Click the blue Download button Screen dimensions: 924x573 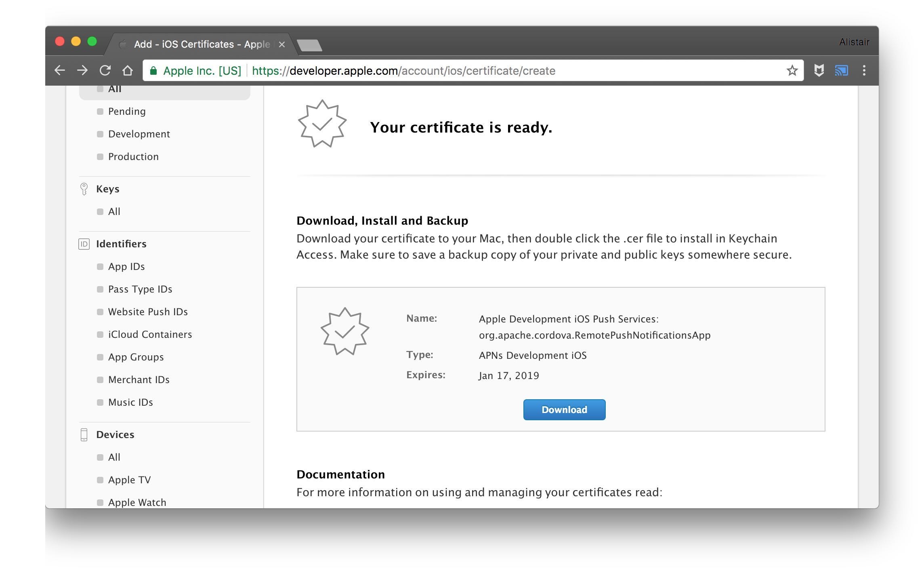coord(564,409)
